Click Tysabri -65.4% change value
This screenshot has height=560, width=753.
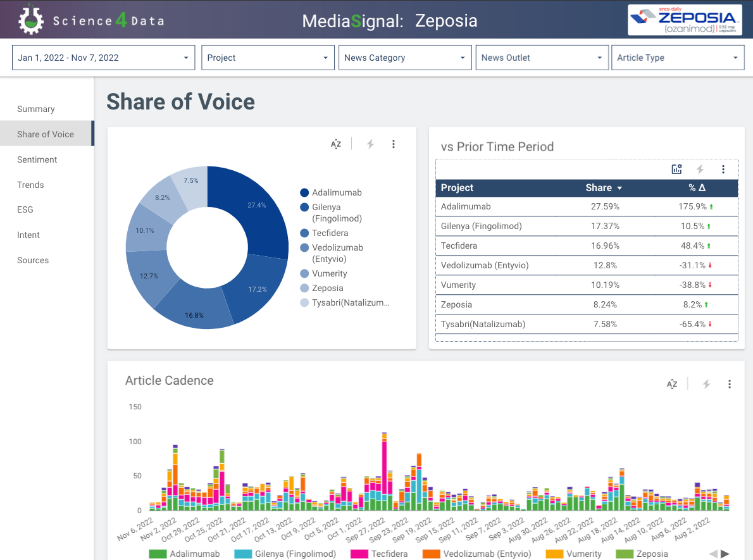(692, 324)
